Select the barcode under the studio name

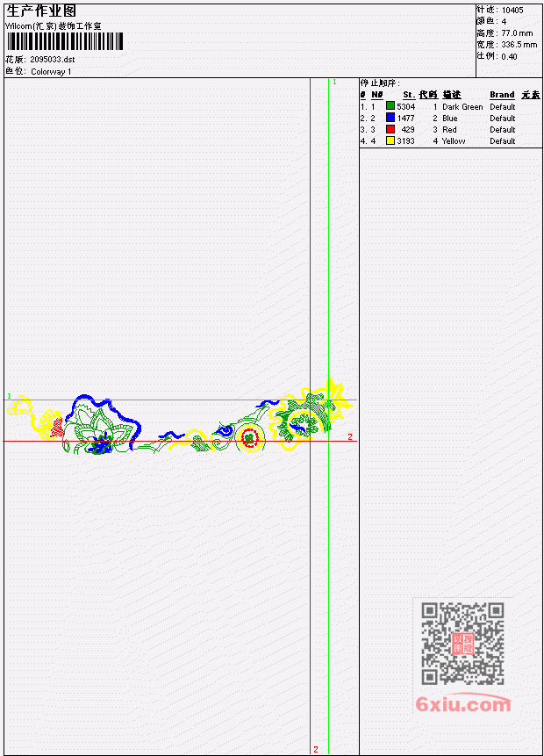coord(65,41)
